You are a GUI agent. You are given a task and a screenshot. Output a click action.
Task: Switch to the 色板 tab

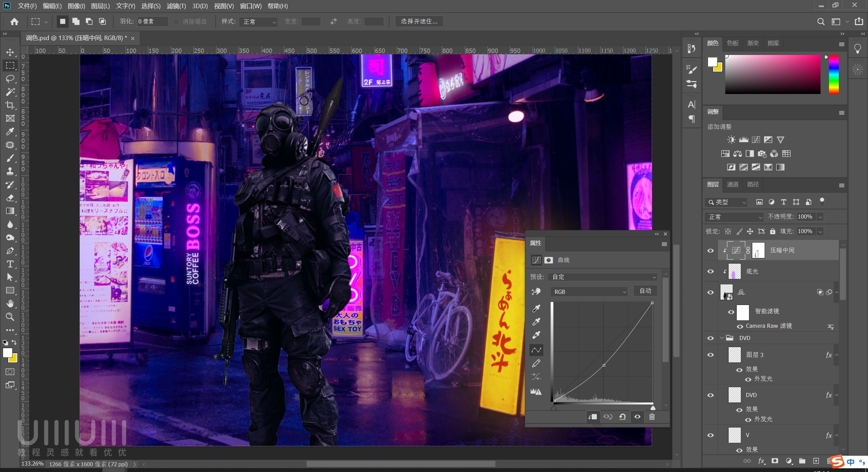pyautogui.click(x=733, y=43)
